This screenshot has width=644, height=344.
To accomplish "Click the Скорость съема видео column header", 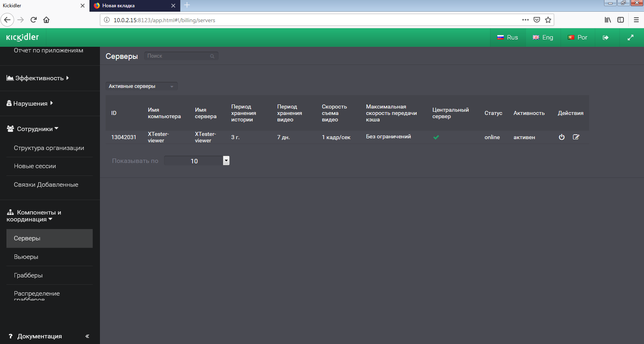I will click(x=334, y=113).
